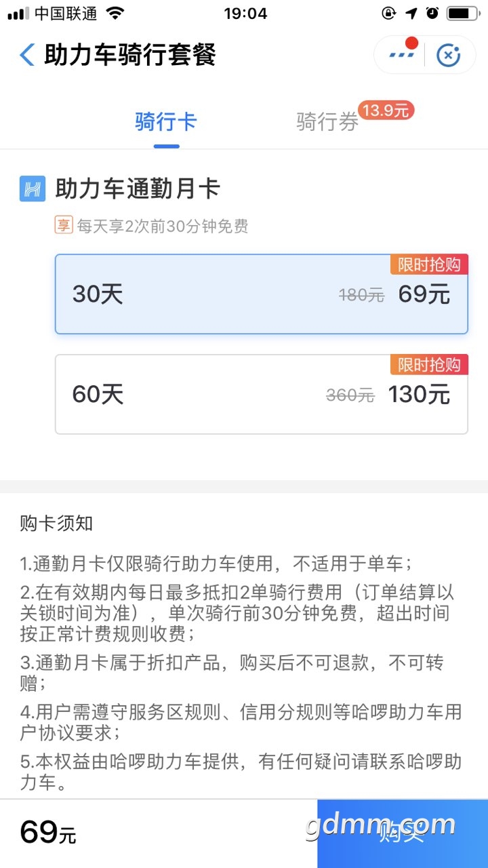488x868 pixels.
Task: Switch to the 骑行券 tab
Action: click(327, 123)
